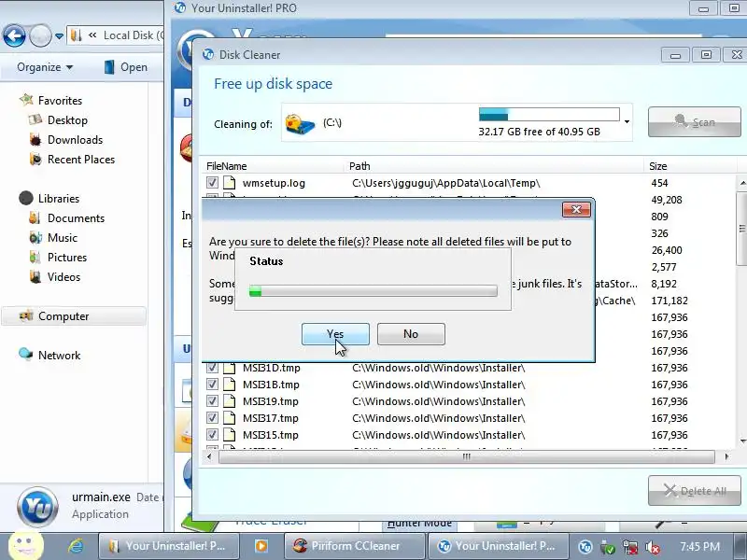
Task: Click the MSI31D.tmp file icon
Action: (x=230, y=368)
